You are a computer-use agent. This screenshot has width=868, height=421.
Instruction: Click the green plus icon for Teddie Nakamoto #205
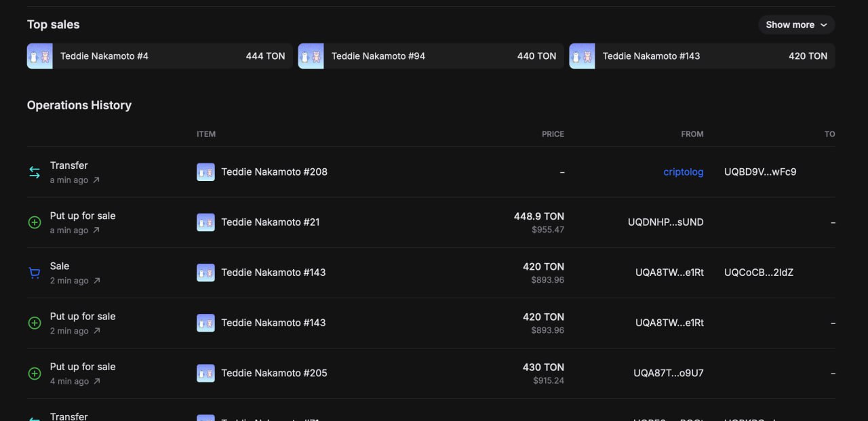coord(35,374)
